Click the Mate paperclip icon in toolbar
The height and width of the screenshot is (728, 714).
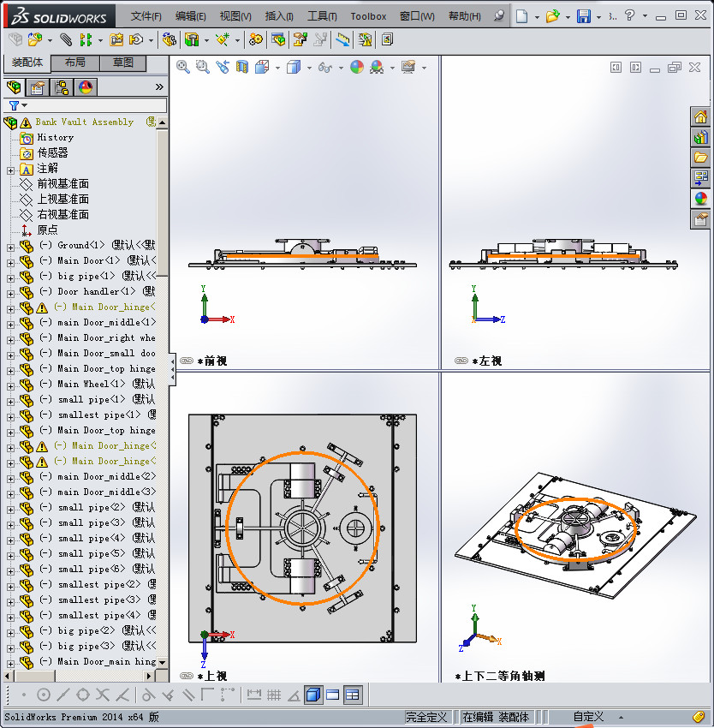66,40
